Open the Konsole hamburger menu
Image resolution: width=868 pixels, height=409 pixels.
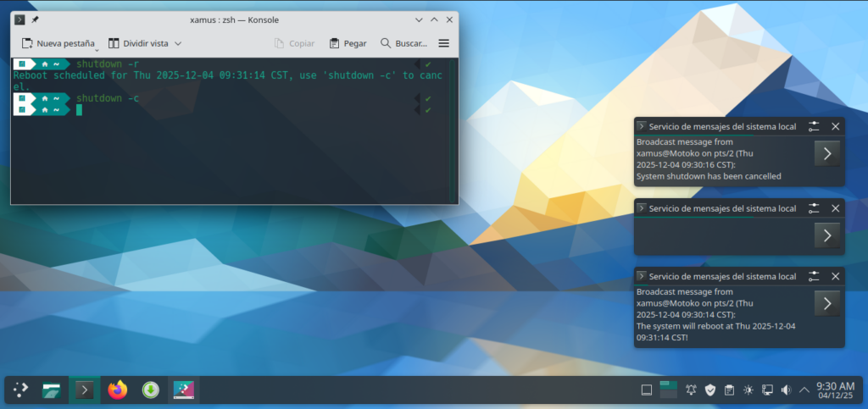click(444, 43)
